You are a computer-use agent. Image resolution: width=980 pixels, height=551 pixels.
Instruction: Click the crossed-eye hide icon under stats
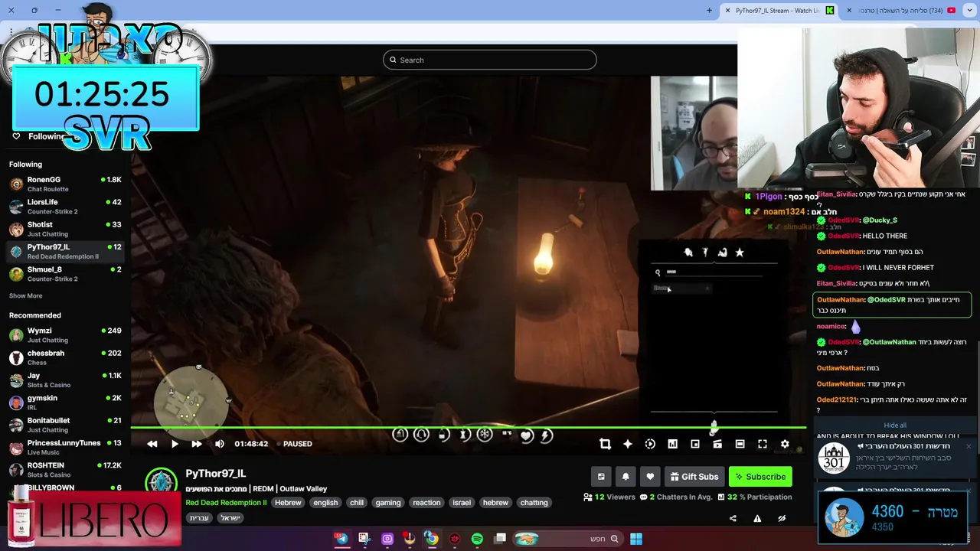pos(782,518)
